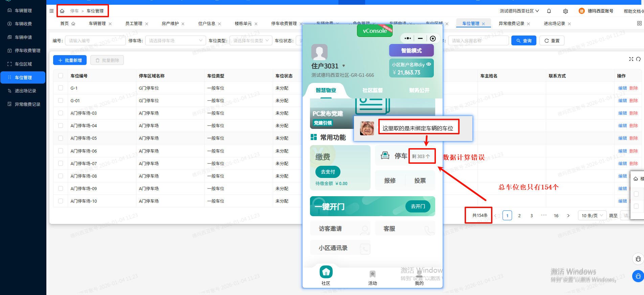Open the 停车场 selection dropdown
The image size is (644, 295).
176,41
